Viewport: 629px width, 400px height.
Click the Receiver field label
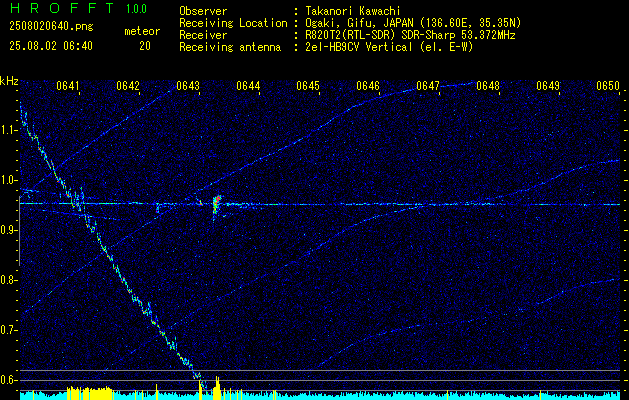203,35
